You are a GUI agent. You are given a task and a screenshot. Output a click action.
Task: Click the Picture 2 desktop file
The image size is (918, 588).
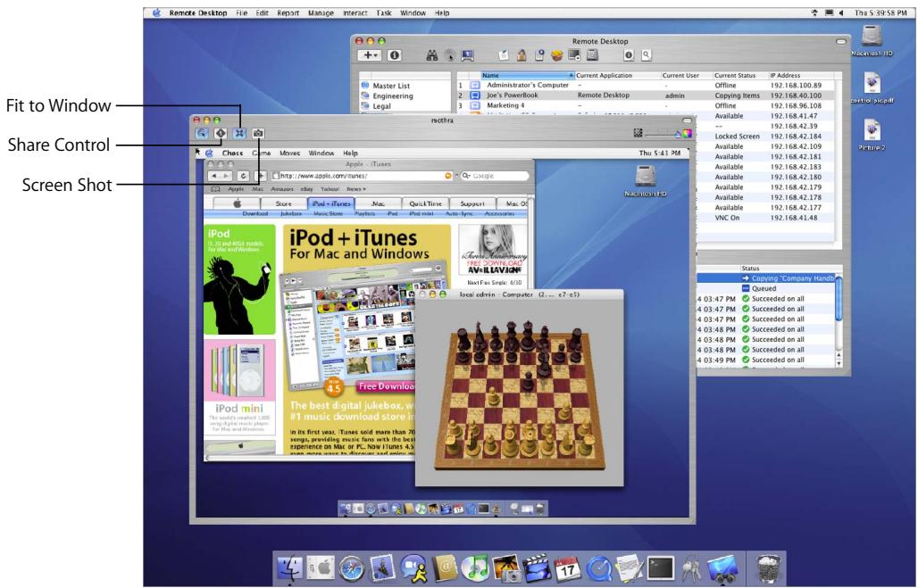(x=872, y=135)
